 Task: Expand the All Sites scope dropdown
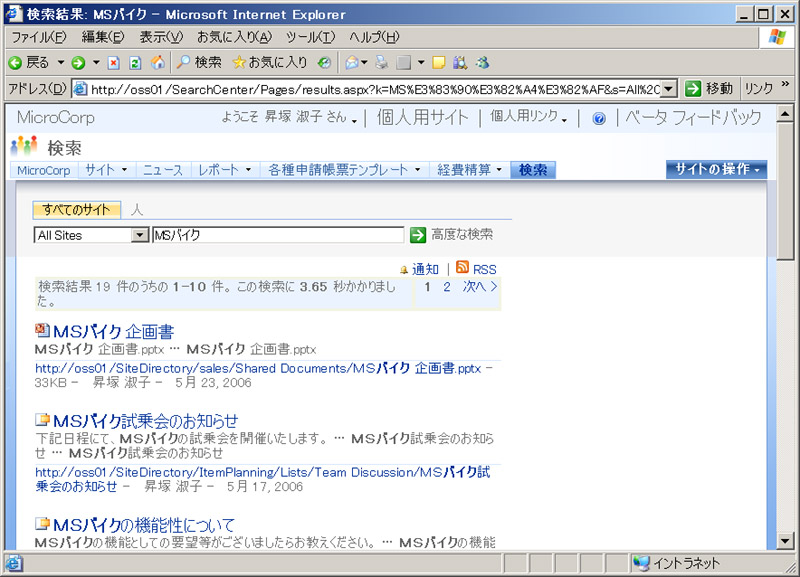click(x=140, y=235)
